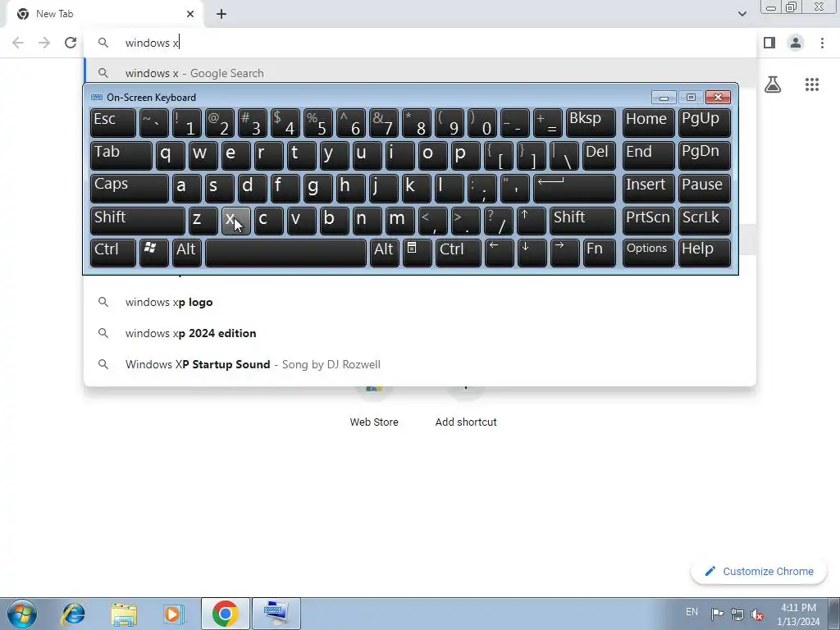
Task: Open the muted volume tray icon
Action: (757, 614)
